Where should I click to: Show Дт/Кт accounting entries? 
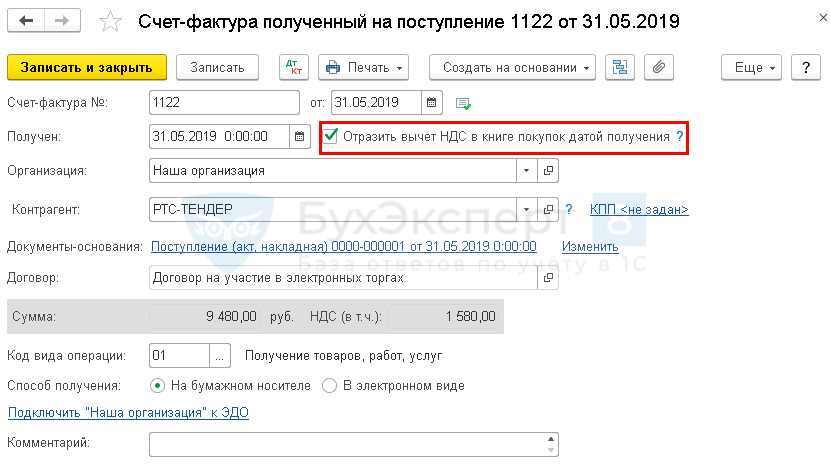pyautogui.click(x=295, y=67)
